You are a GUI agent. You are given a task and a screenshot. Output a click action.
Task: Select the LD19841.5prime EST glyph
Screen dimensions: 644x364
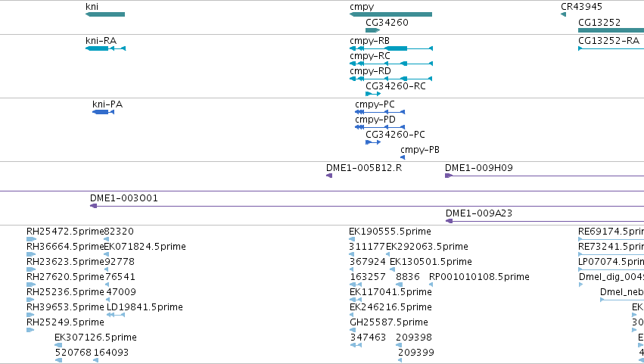pyautogui.click(x=116, y=315)
